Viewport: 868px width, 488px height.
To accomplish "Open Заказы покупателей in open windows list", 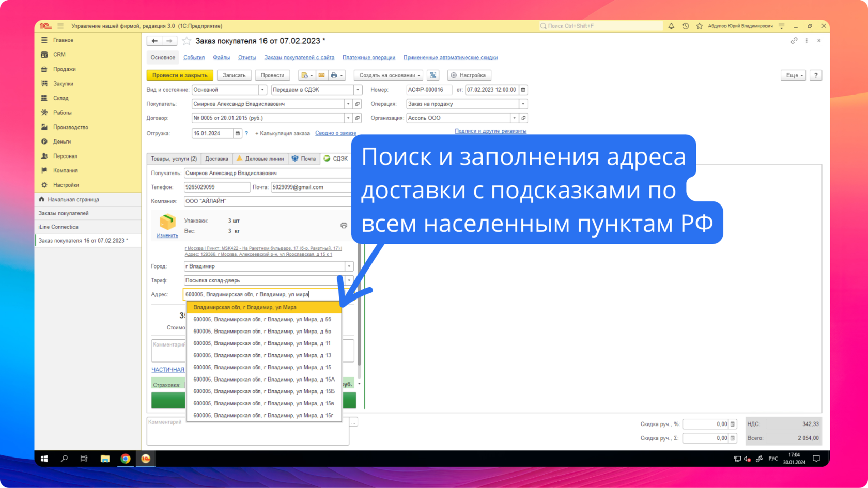I will 88,213.
